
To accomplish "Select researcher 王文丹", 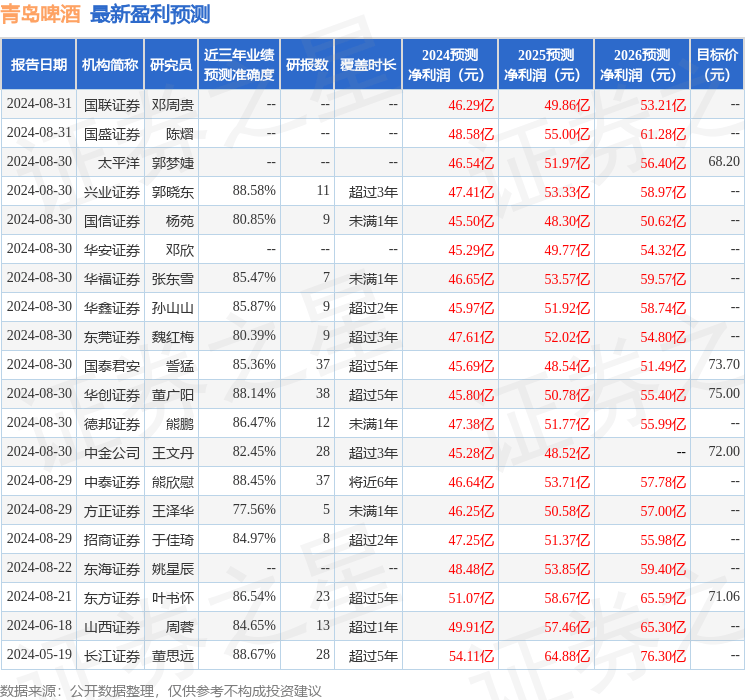I will click(x=172, y=453).
